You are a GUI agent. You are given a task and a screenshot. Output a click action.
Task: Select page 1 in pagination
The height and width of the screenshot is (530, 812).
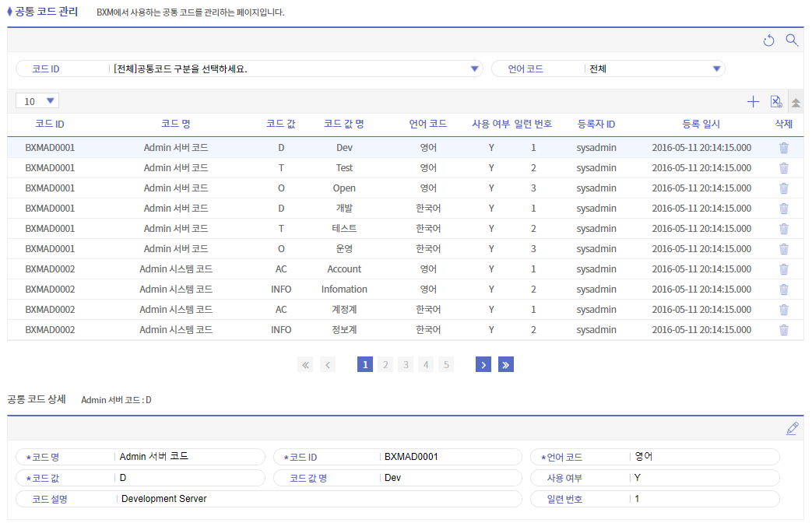pyautogui.click(x=365, y=365)
